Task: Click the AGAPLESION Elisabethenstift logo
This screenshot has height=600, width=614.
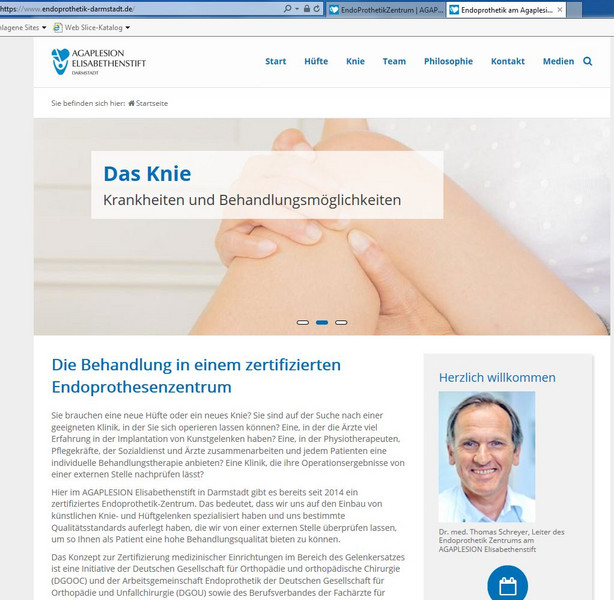Action: [98, 61]
